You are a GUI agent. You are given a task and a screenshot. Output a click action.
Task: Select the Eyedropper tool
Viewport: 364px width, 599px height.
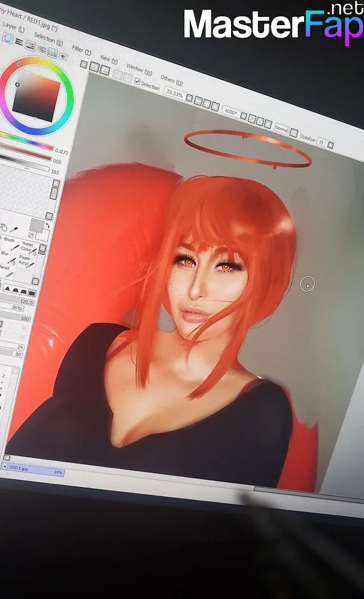[14, 229]
